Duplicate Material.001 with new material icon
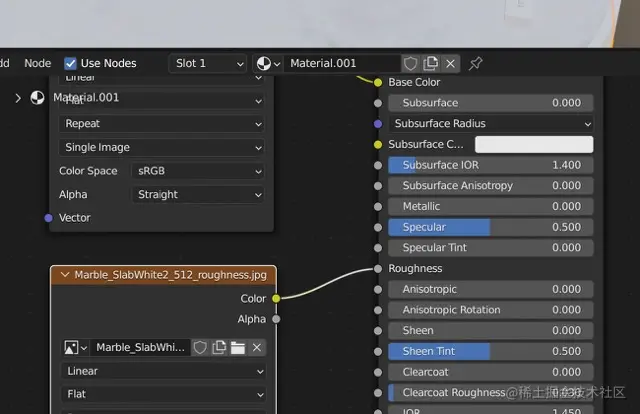 [x=431, y=63]
